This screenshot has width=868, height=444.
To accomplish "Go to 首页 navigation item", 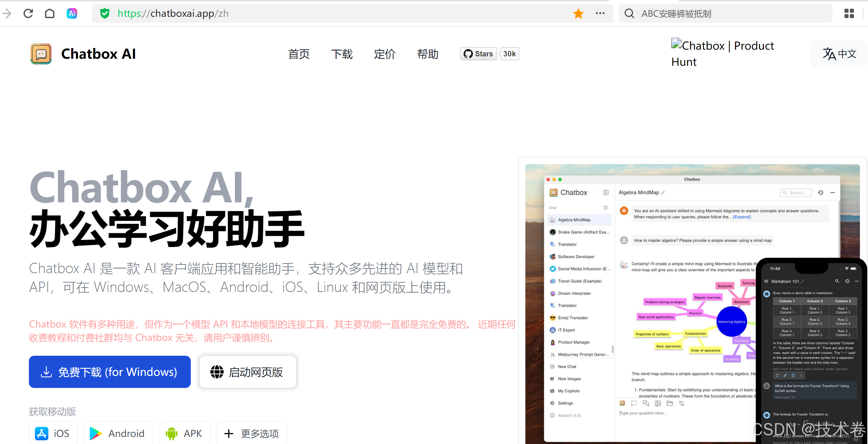I will (299, 54).
